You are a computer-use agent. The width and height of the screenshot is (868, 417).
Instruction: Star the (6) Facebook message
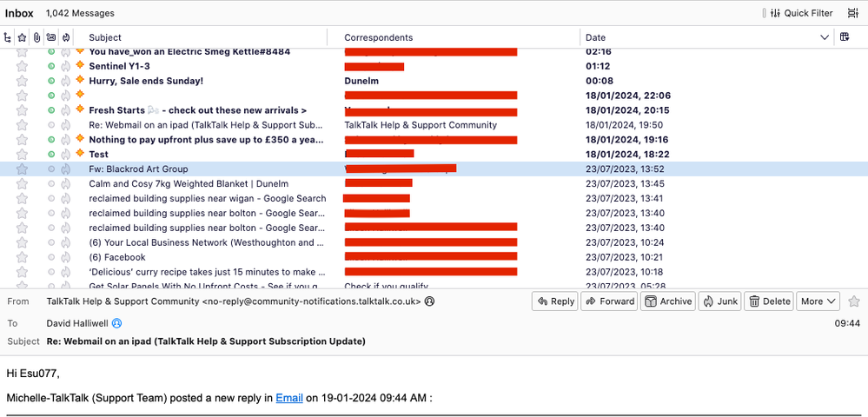coord(22,257)
